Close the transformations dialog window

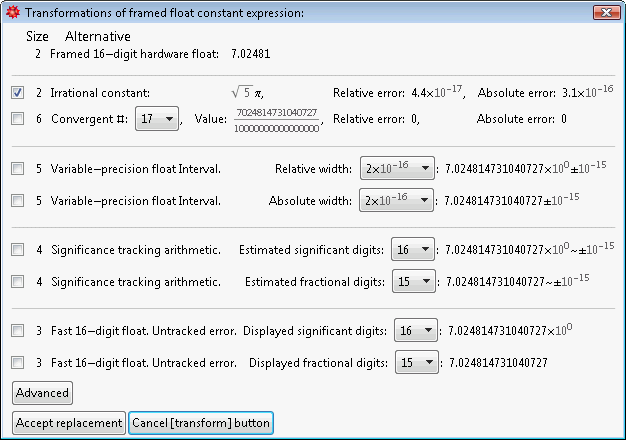[x=604, y=11]
